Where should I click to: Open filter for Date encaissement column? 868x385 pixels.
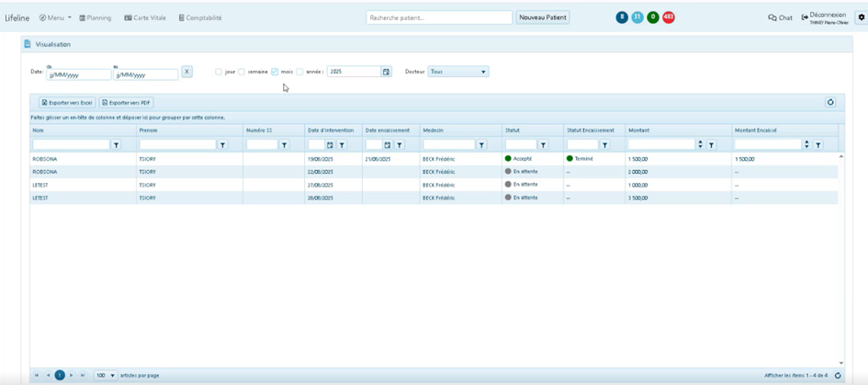[400, 144]
